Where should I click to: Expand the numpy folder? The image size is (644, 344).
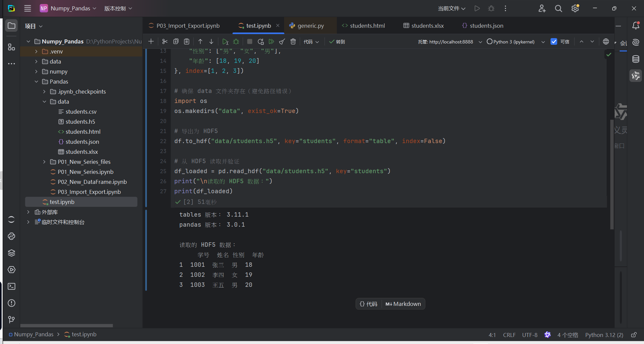point(36,72)
